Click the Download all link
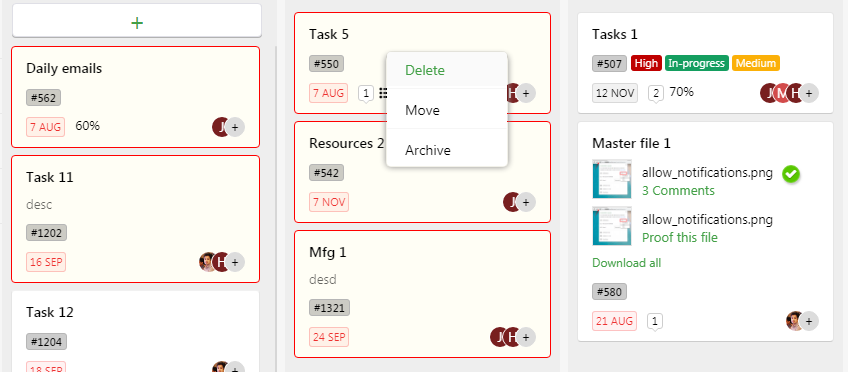The image size is (848, 372). [627, 263]
